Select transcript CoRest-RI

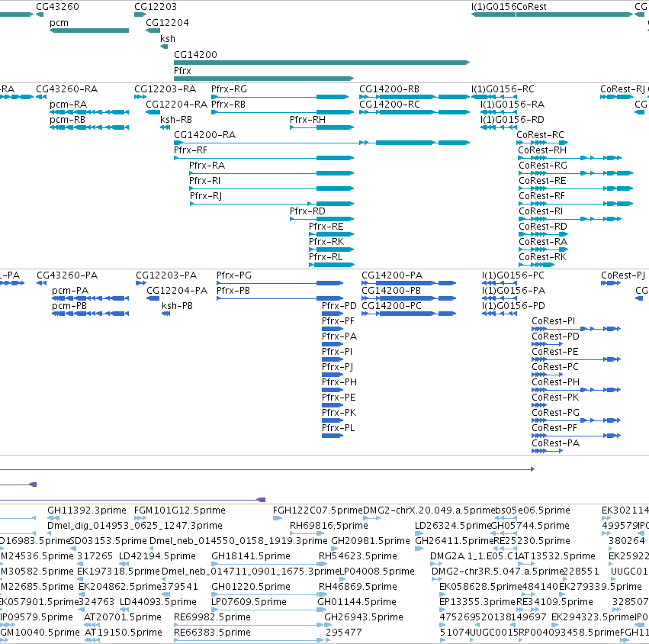point(570,219)
